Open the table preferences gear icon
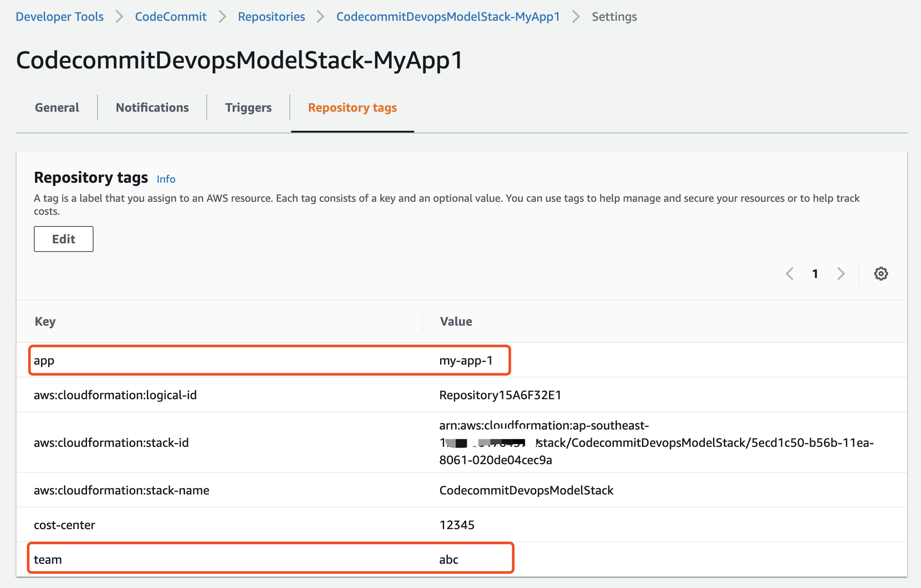The height and width of the screenshot is (588, 921). tap(882, 274)
